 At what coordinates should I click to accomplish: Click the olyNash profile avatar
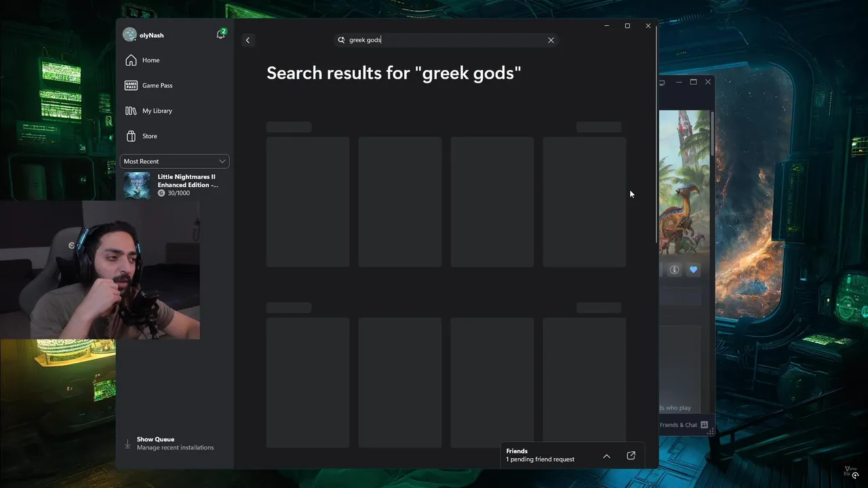(x=130, y=35)
